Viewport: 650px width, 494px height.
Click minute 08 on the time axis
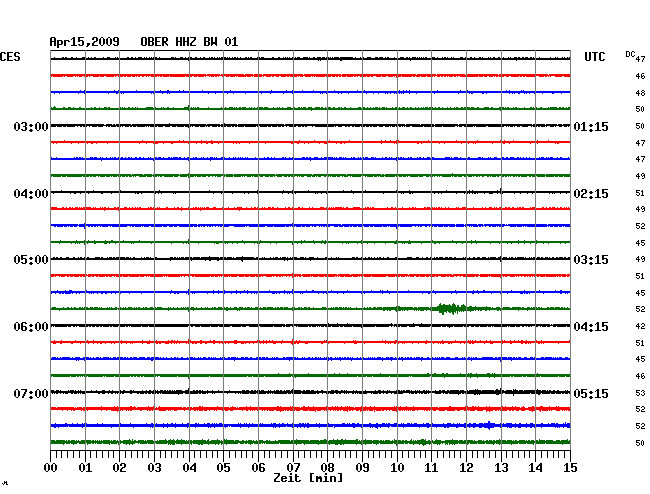327,468
